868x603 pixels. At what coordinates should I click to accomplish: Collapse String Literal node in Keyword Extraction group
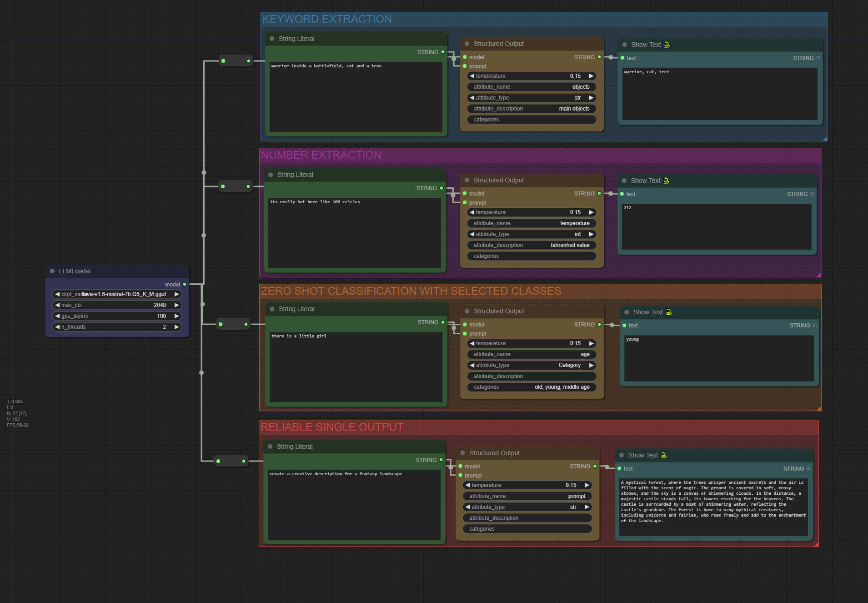point(272,39)
